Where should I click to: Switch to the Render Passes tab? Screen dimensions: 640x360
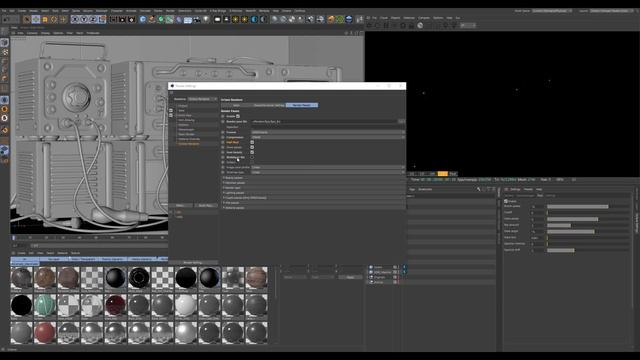point(302,105)
